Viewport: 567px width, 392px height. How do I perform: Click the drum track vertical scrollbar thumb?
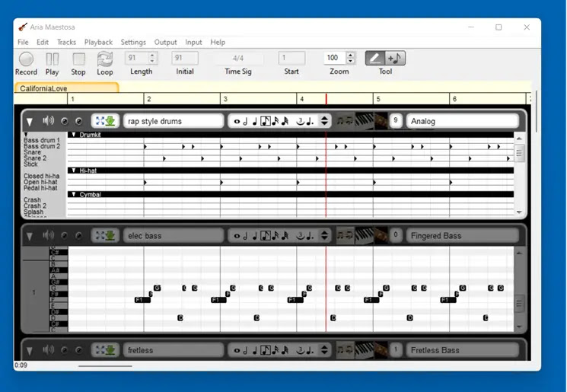pyautogui.click(x=519, y=153)
